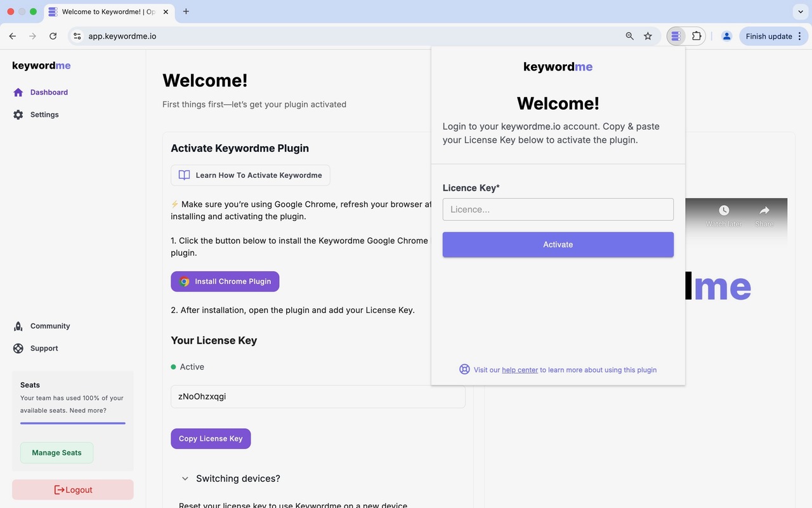The image size is (812, 508).
Task: Bookmark this page with the star icon
Action: [648, 36]
